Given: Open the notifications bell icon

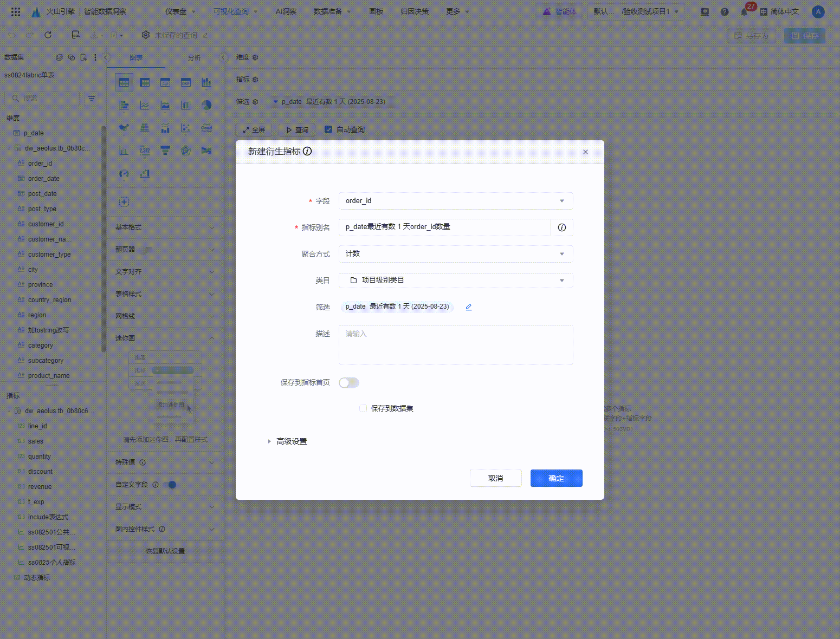Looking at the screenshot, I should click(x=744, y=12).
